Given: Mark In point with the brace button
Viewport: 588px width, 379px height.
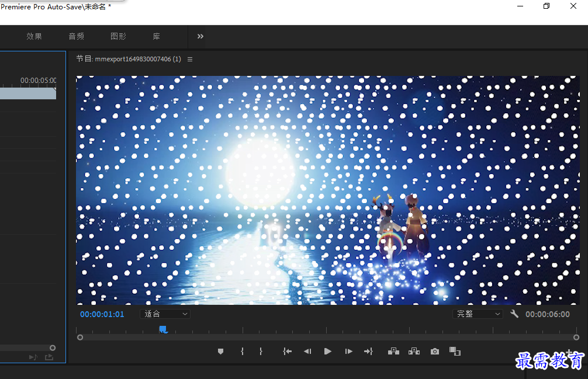Looking at the screenshot, I should 242,352.
